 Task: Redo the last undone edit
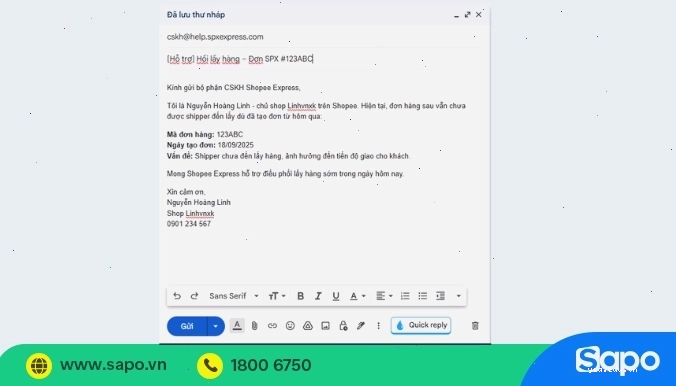click(194, 296)
